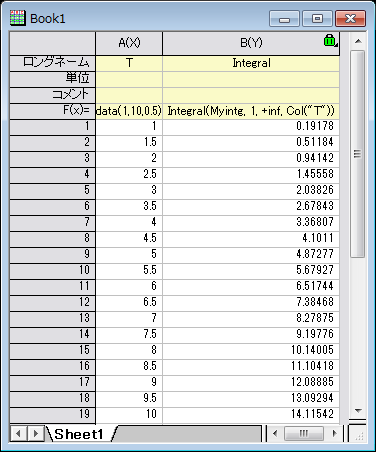
Task: Click the コメント row label
Action: tap(53, 95)
